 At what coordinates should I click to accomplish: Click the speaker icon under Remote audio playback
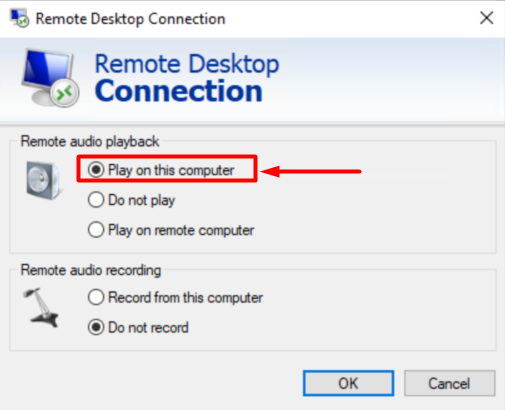43,180
